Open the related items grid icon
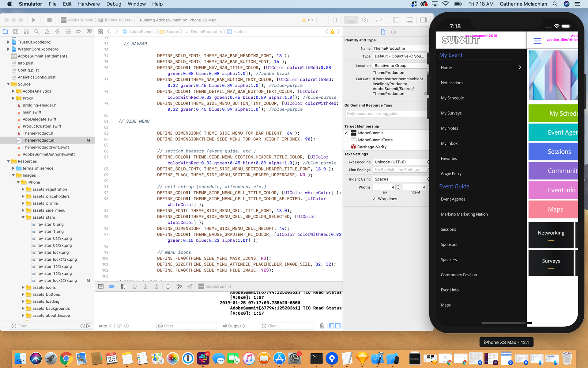The width and height of the screenshot is (588, 368). [100, 32]
